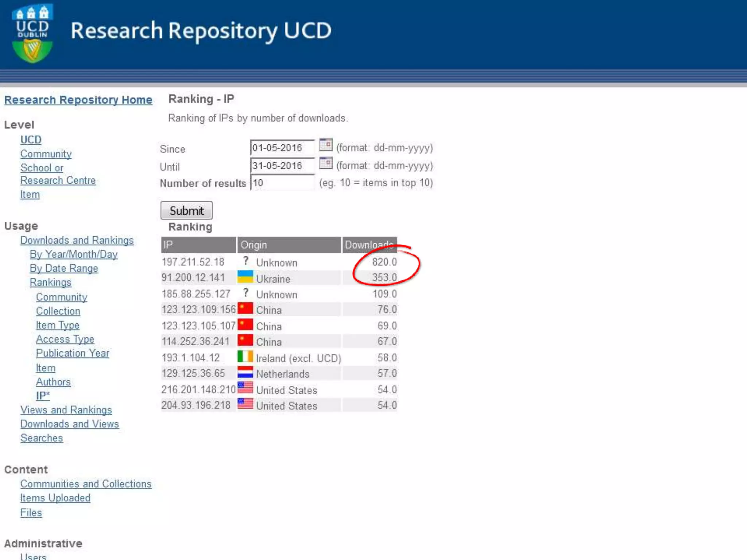
Task: Click the UCD Dublin crest logo
Action: coord(32,34)
